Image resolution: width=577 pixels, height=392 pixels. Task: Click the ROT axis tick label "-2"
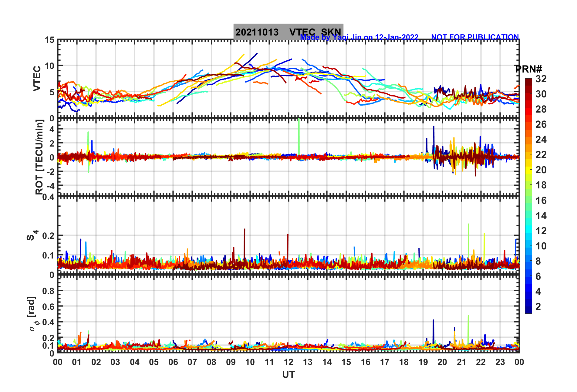50,171
